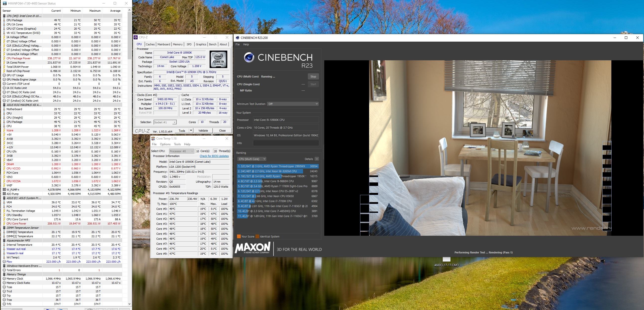Click the lightning icon beside Total DRAM Power
644x310 pixels.
point(4,67)
